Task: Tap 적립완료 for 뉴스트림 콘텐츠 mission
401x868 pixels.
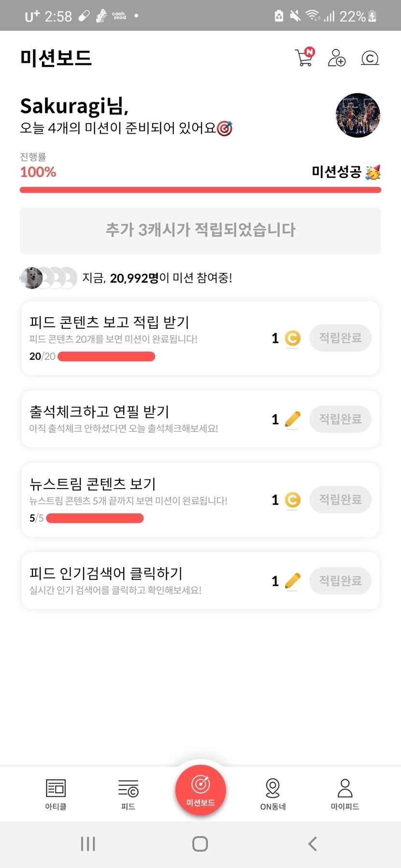Action: [x=340, y=500]
